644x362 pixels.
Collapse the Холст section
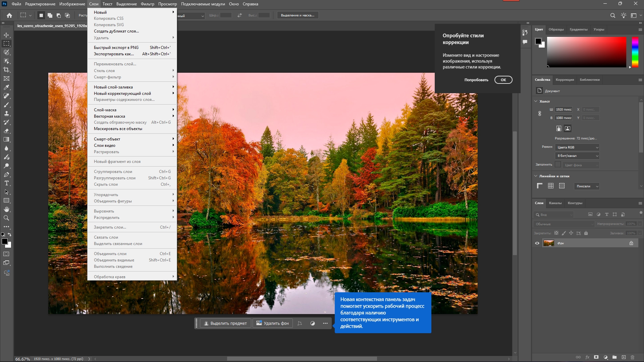(x=536, y=101)
